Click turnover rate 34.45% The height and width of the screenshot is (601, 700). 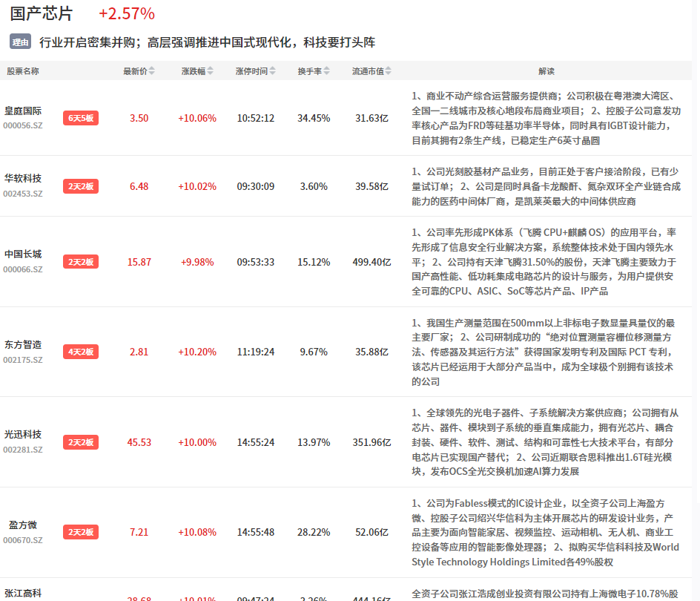[x=314, y=118]
